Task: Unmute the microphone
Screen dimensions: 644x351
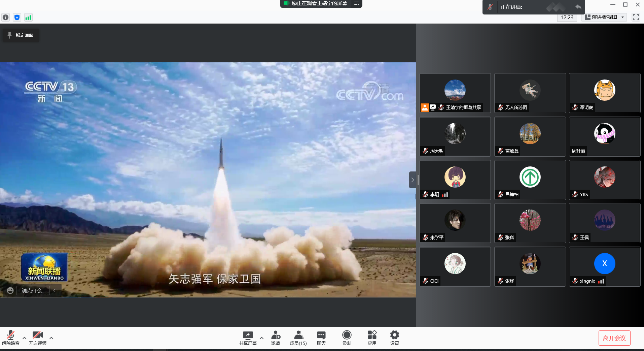Action: (11, 338)
